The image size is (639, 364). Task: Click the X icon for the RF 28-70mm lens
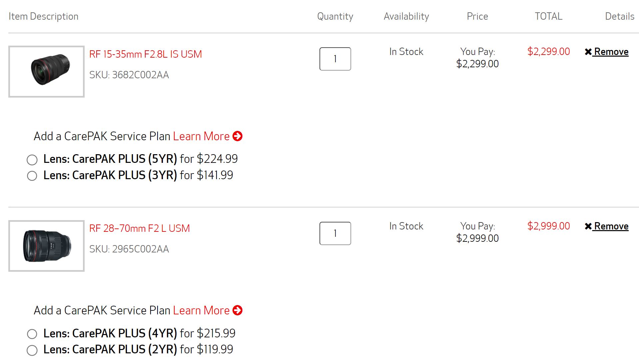click(x=588, y=226)
